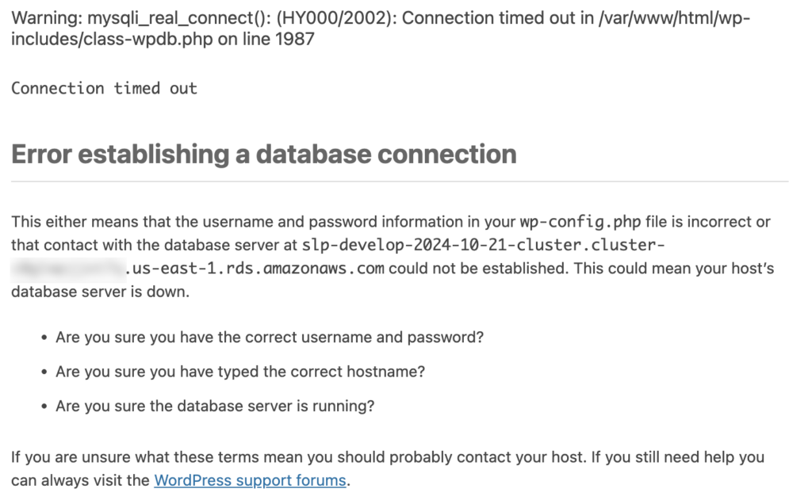This screenshot has height=504, width=812.
Task: Click the slp-develop-2024-10-21-cluster hostname text
Action: 483,246
